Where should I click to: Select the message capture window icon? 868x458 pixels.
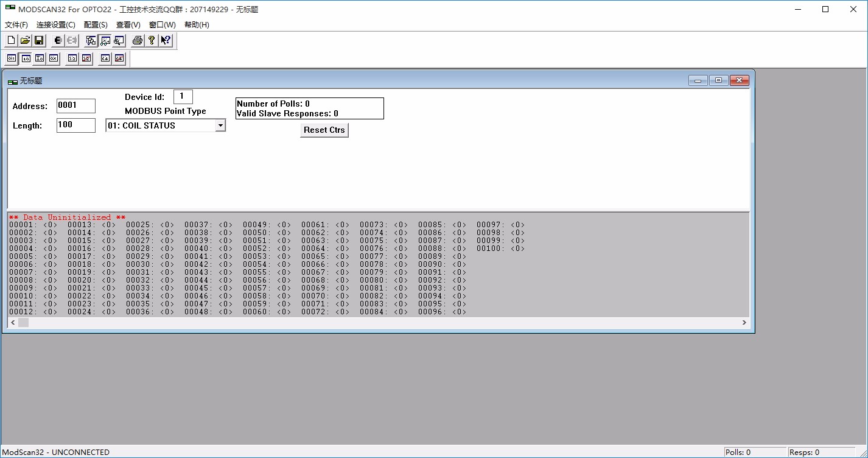pos(118,40)
